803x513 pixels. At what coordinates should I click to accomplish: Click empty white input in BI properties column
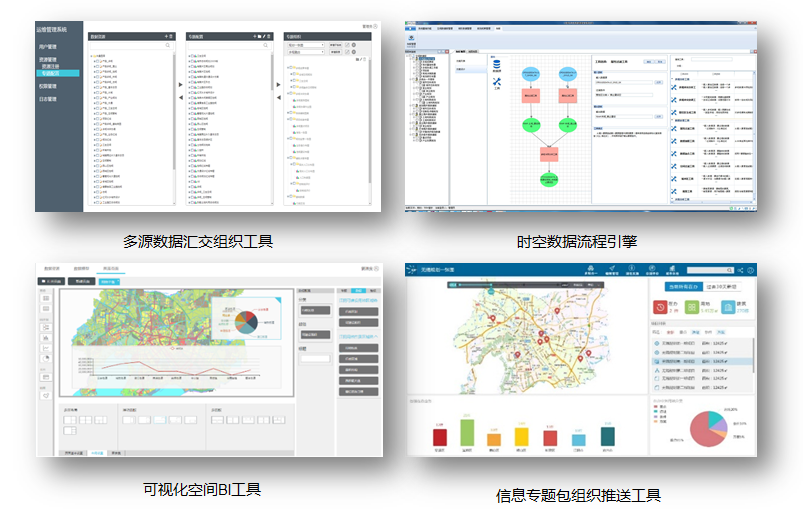tap(315, 358)
